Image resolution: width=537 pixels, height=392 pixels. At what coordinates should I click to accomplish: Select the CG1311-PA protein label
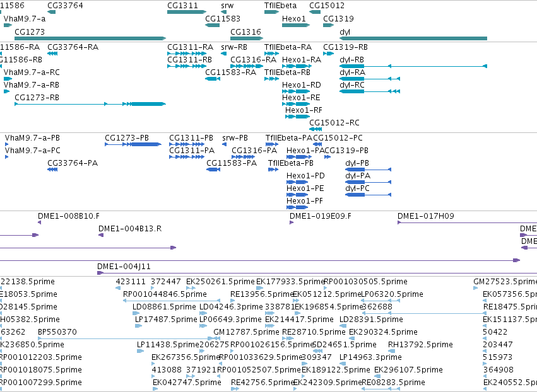(192, 150)
